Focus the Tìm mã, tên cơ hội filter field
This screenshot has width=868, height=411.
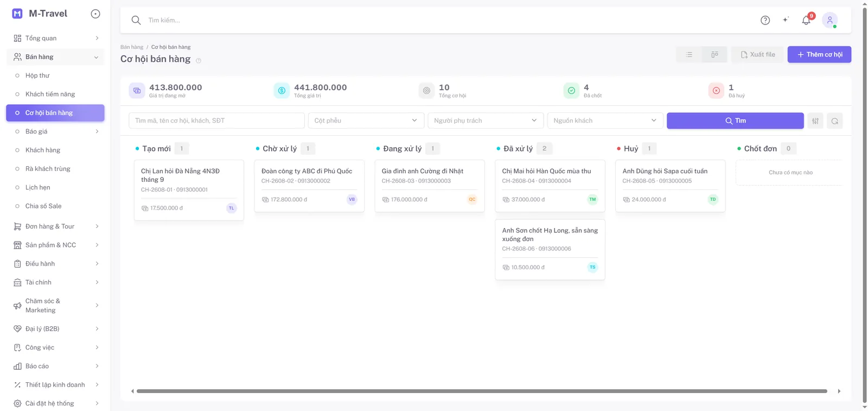(x=216, y=121)
